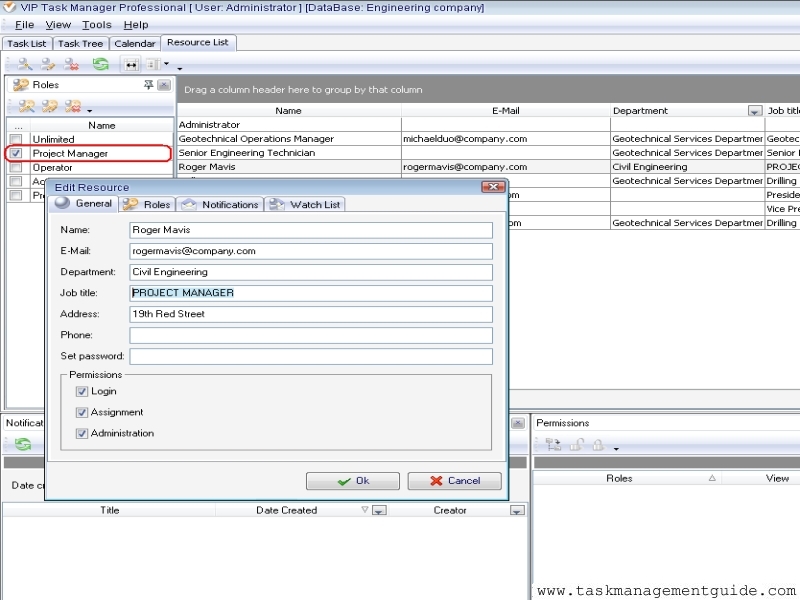Click the refresh icon in Notifications panel
Image resolution: width=800 pixels, height=600 pixels.
tap(23, 444)
